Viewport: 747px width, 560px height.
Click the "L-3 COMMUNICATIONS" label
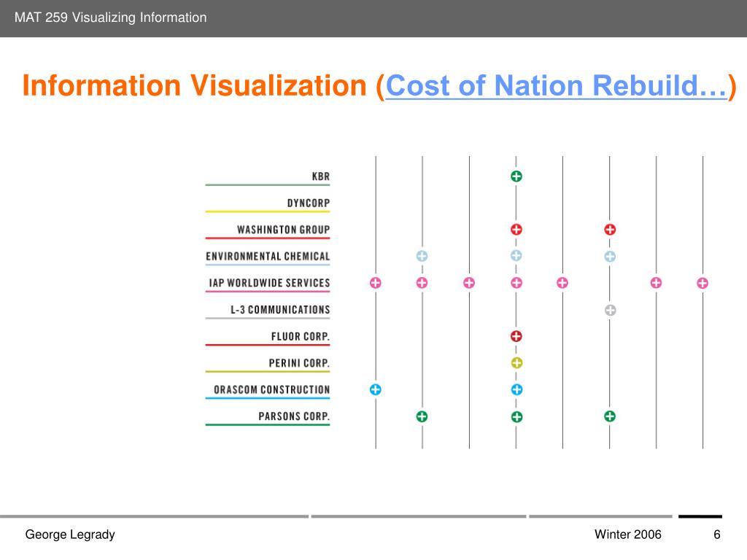280,310
